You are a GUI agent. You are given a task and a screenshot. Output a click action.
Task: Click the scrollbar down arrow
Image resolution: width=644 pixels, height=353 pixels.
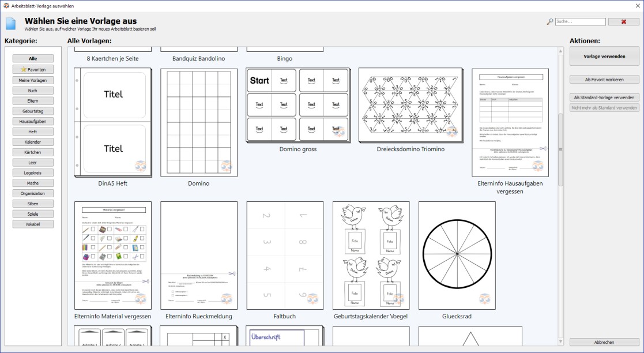coord(560,340)
